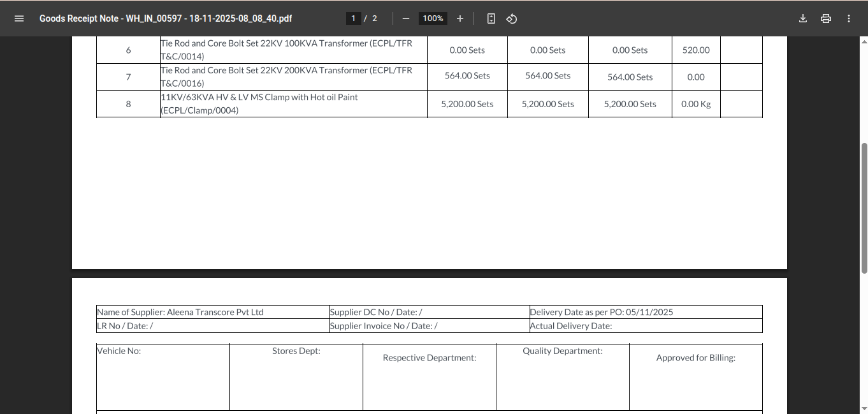Click the zoom out minus icon

[x=406, y=18]
